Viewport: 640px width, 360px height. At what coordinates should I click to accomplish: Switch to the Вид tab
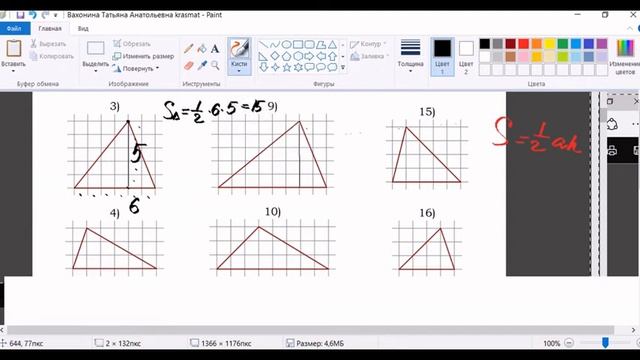[83, 29]
